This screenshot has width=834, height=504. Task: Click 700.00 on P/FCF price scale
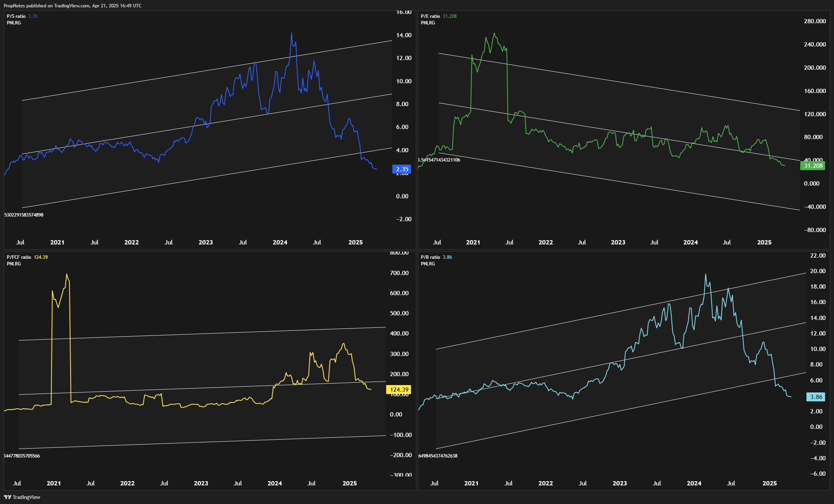point(399,273)
